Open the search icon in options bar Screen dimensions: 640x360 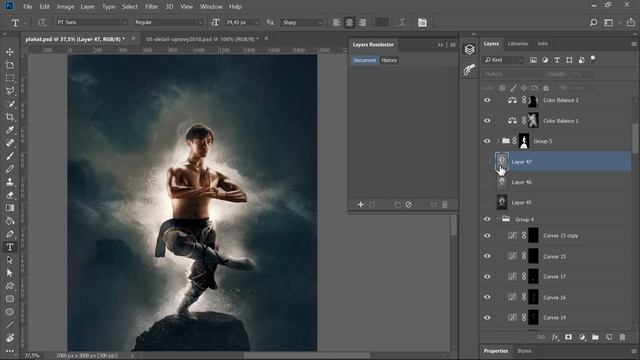[593, 22]
